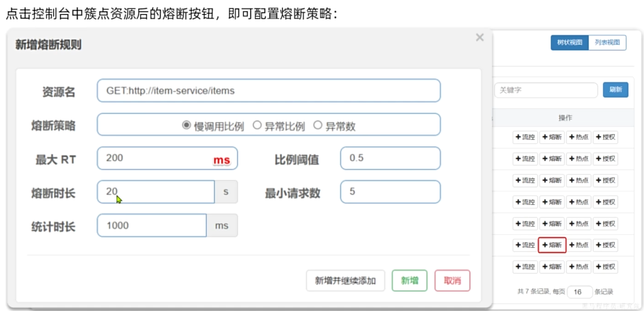Click 授权 button in the last row

605,267
